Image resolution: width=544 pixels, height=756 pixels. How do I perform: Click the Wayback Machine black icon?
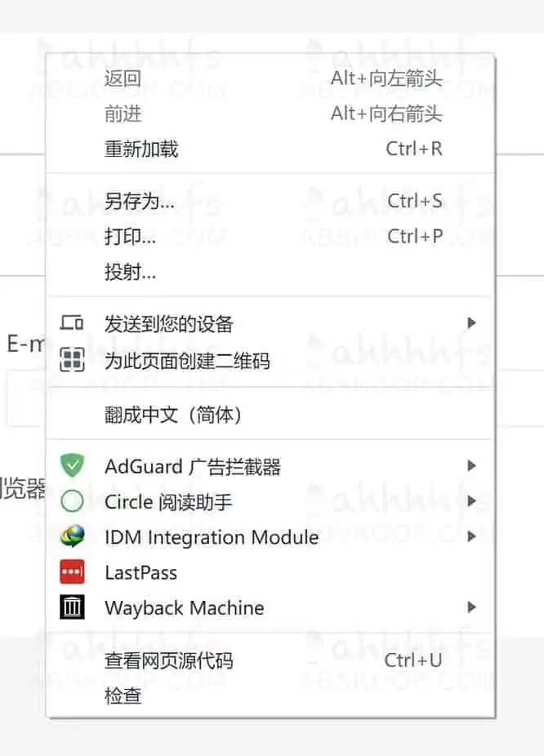coord(73,607)
